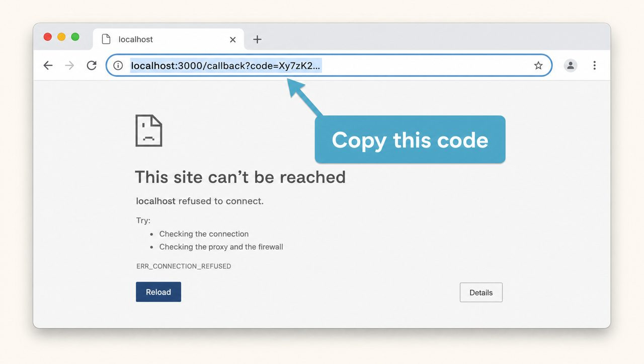Click the localhost:3000/callback URL in address bar
The width and height of the screenshot is (644, 364).
[225, 65]
